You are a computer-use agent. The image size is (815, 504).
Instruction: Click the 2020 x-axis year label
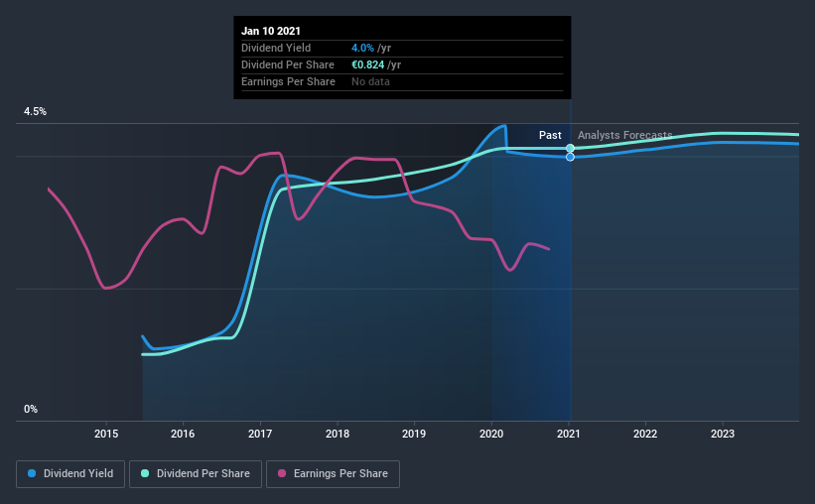(491, 434)
